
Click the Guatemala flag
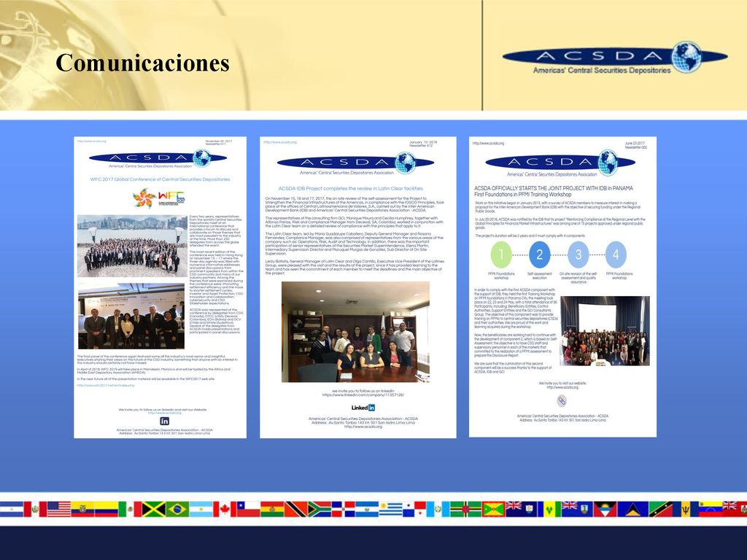[438, 509]
